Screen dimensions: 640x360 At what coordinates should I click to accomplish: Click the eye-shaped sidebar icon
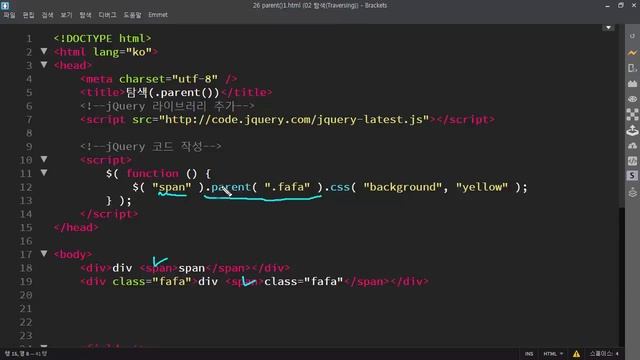(632, 99)
